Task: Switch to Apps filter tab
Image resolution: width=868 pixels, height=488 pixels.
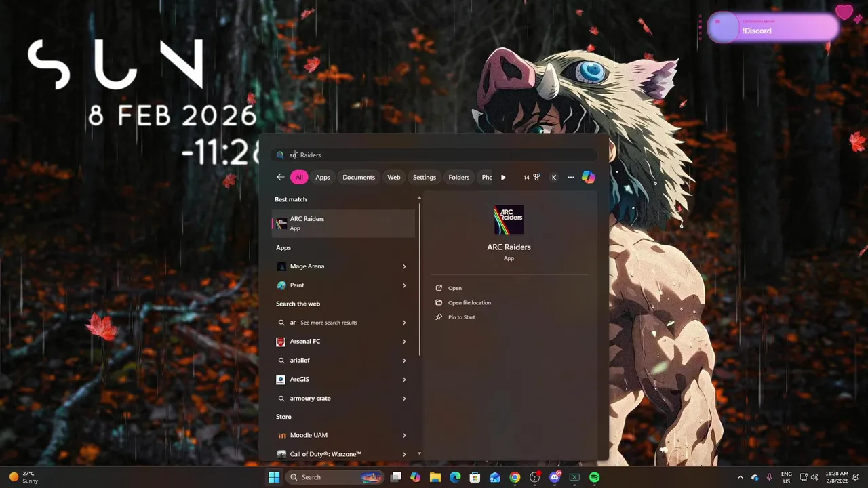Action: pos(323,177)
